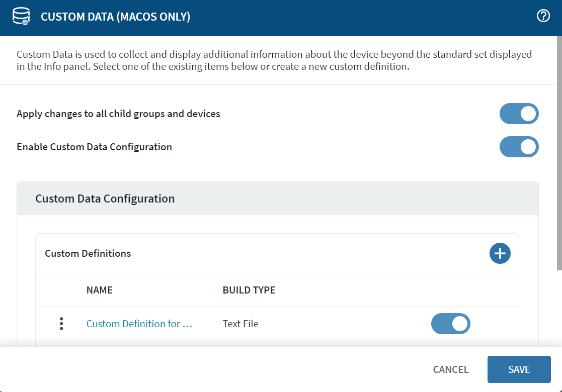The image size is (562, 392).
Task: Click the 'Enable Custom Data Configuration' label text
Action: click(94, 147)
